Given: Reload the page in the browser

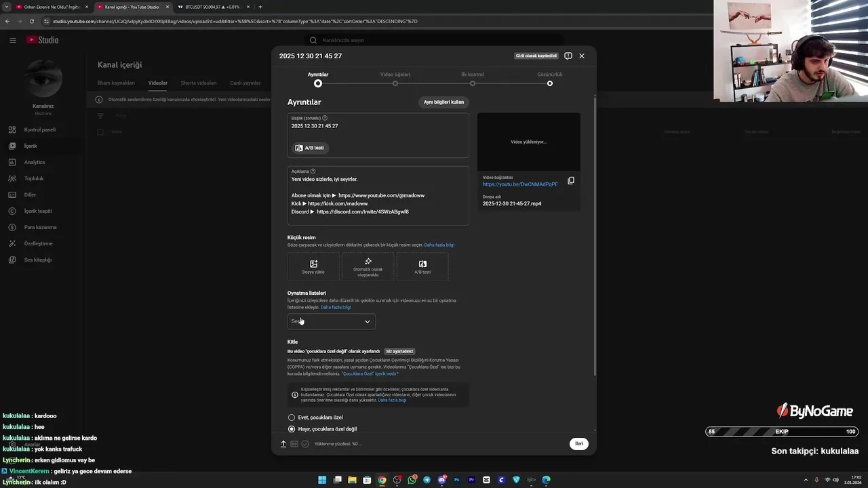Looking at the screenshot, I should (x=31, y=21).
